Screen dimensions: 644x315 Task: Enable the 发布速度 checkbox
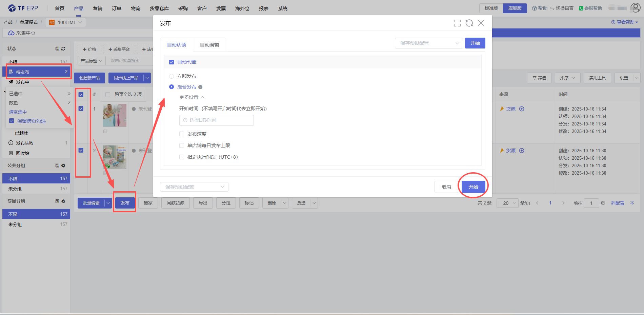click(x=182, y=134)
